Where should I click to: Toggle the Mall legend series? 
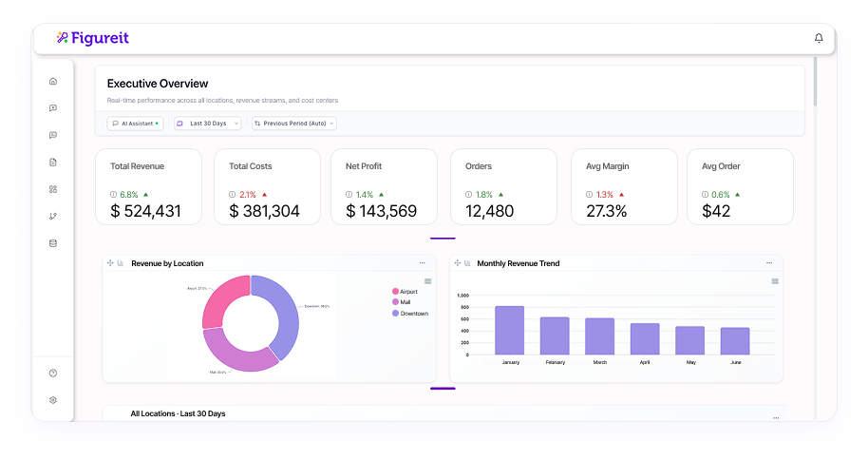402,302
